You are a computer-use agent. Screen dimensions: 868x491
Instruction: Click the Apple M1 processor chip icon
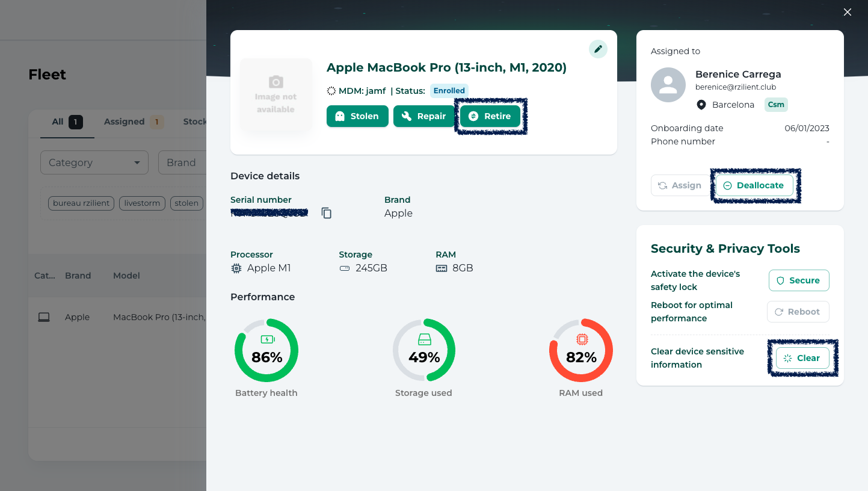click(x=236, y=268)
